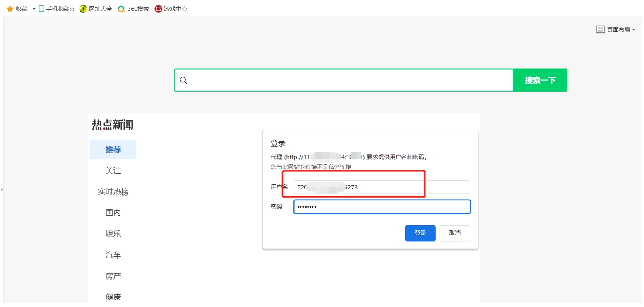Expand the favorites dropdown arrow
The image size is (644, 307).
click(34, 9)
